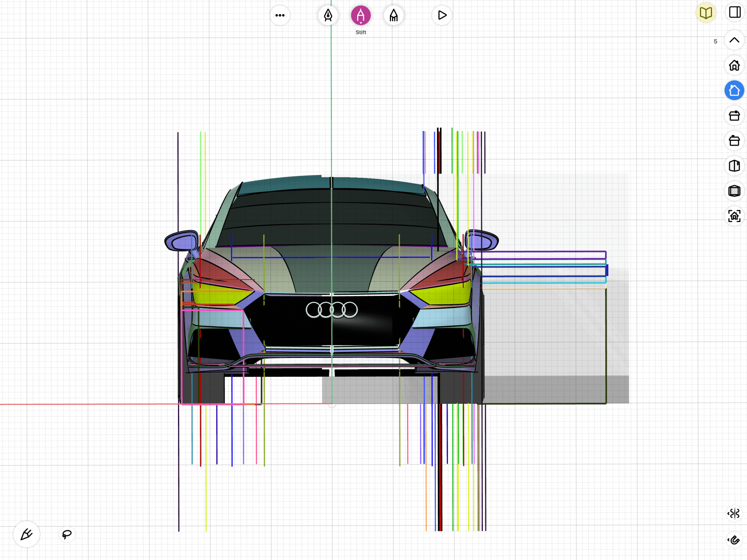Select the blue highlighted front view

click(x=734, y=90)
